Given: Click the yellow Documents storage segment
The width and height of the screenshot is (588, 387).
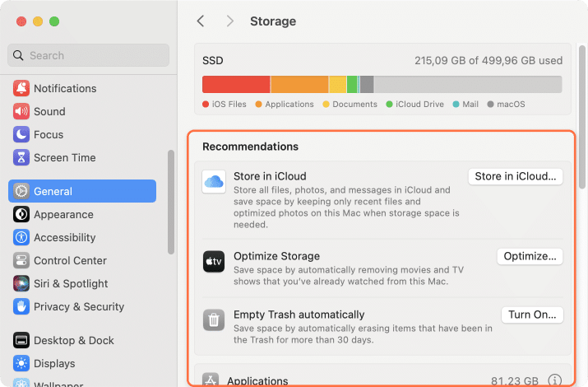Looking at the screenshot, I should tap(337, 85).
